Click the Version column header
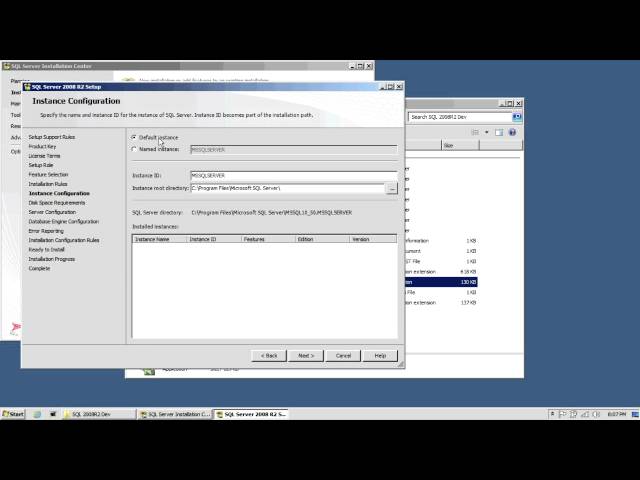Viewport: 640px width, 480px height. click(x=373, y=239)
